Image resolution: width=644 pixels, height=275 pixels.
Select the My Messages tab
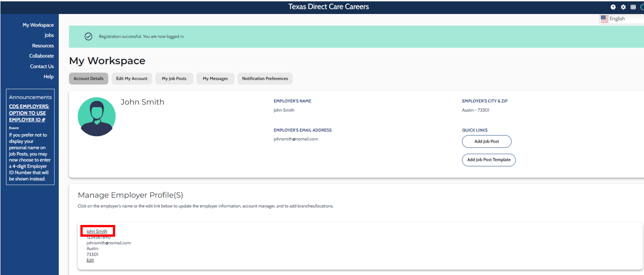(x=215, y=78)
